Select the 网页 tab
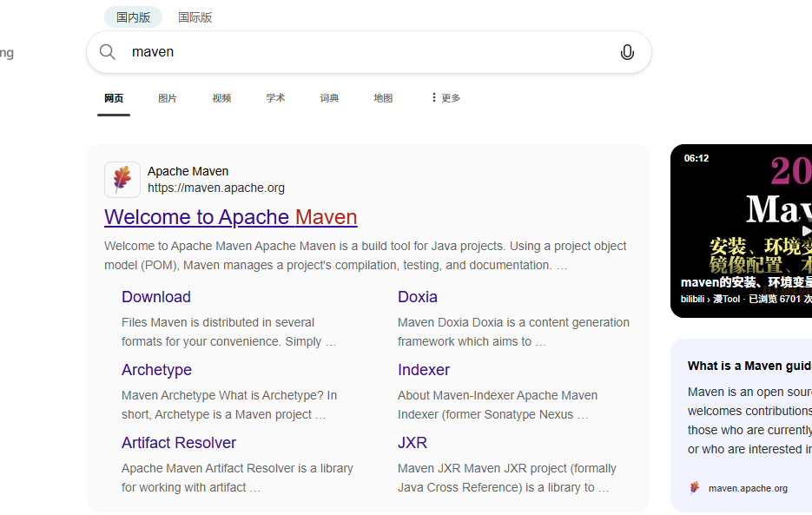Image resolution: width=812 pixels, height=515 pixels. (x=114, y=98)
